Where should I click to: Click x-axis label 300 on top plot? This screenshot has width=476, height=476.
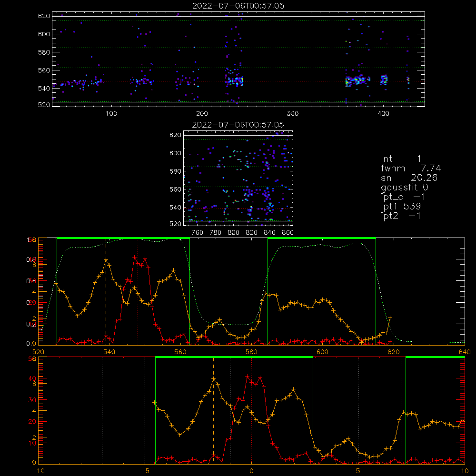[293, 114]
